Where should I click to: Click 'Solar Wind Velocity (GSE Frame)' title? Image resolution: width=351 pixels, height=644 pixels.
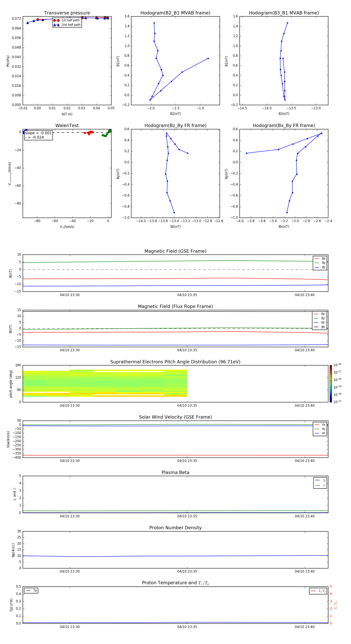(x=175, y=417)
